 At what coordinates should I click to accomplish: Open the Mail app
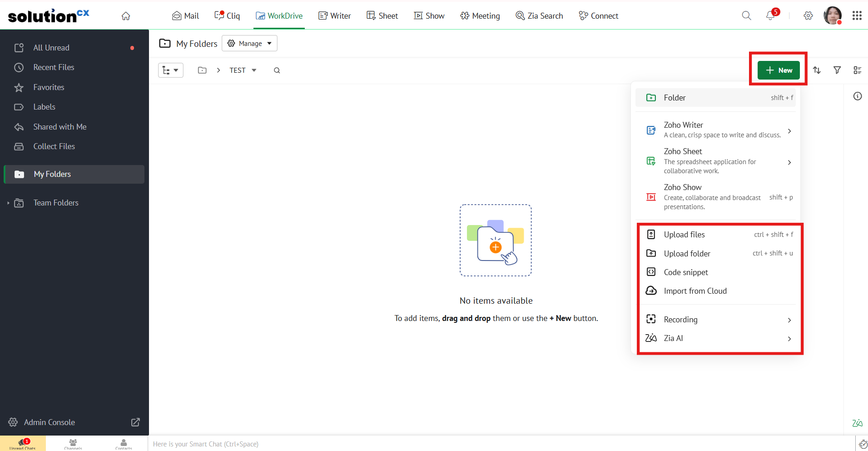point(185,16)
